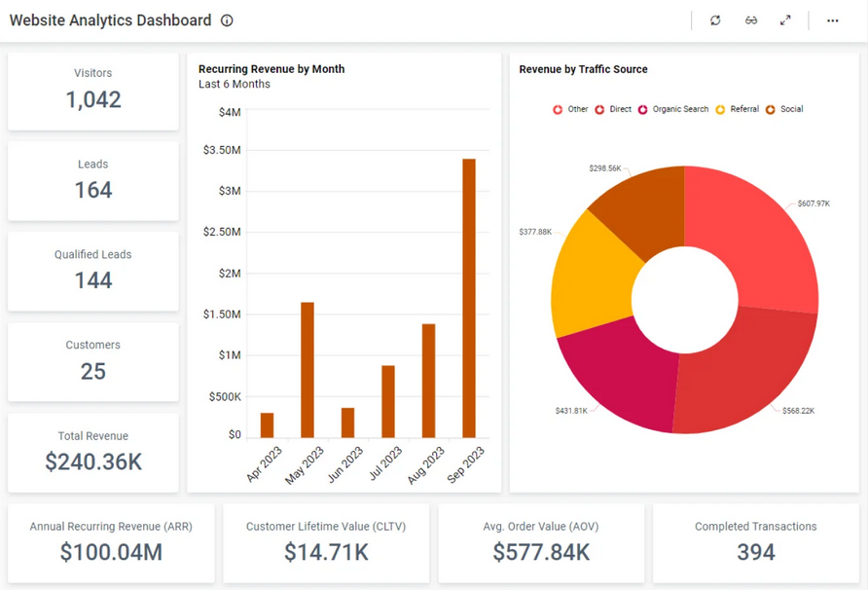868x590 pixels.
Task: Open the Visitors KPI card
Action: 93,90
